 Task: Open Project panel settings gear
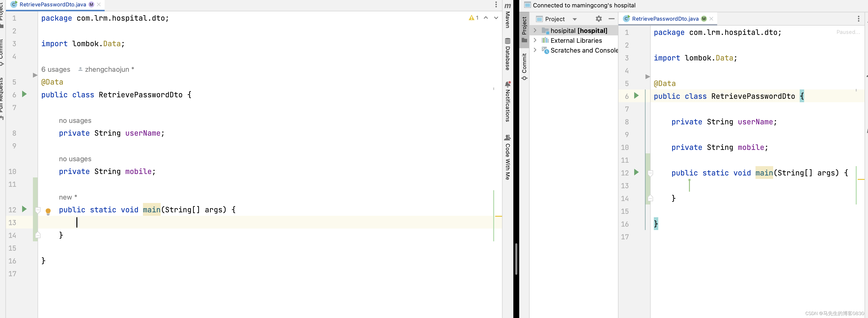click(598, 19)
